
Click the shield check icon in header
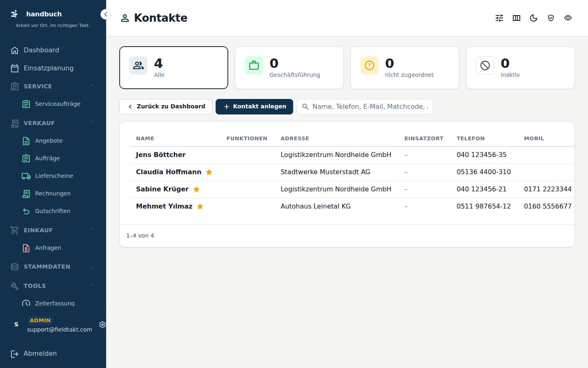[551, 18]
